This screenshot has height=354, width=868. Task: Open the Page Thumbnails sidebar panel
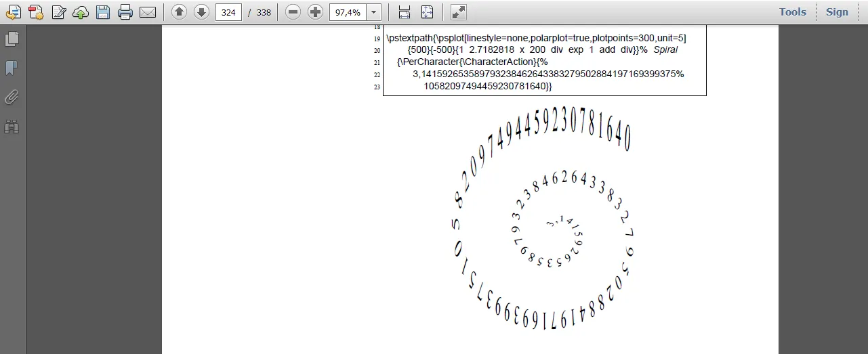pos(12,39)
